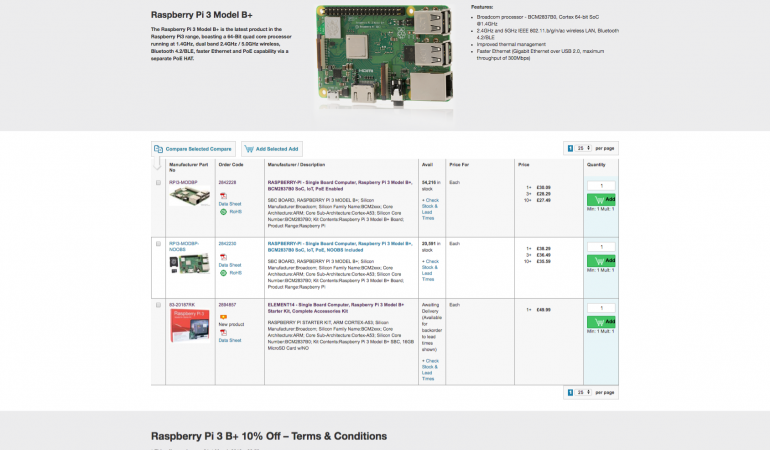770x450 pixels.
Task: Click Raspberry Pi 3 B+ 10% Off Terms heading
Action: (x=269, y=436)
